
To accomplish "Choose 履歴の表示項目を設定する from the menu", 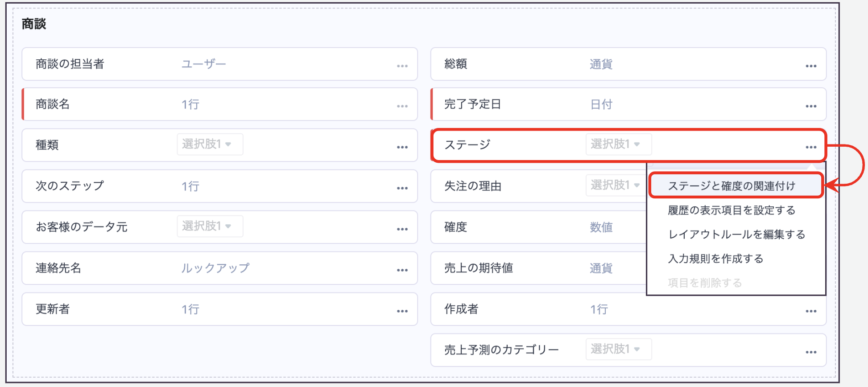I will click(732, 210).
